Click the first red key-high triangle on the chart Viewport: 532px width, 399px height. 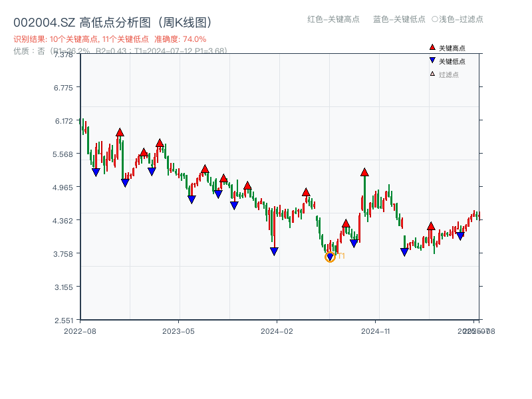120,132
